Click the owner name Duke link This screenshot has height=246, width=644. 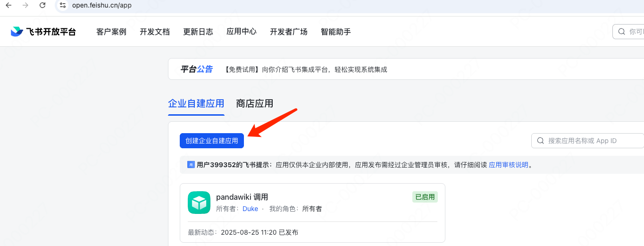[x=250, y=209]
